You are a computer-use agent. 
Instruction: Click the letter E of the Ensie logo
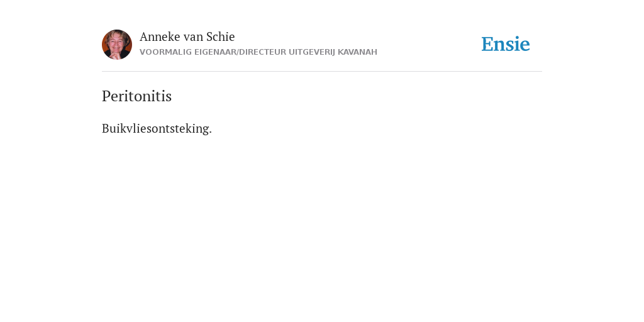tap(487, 44)
